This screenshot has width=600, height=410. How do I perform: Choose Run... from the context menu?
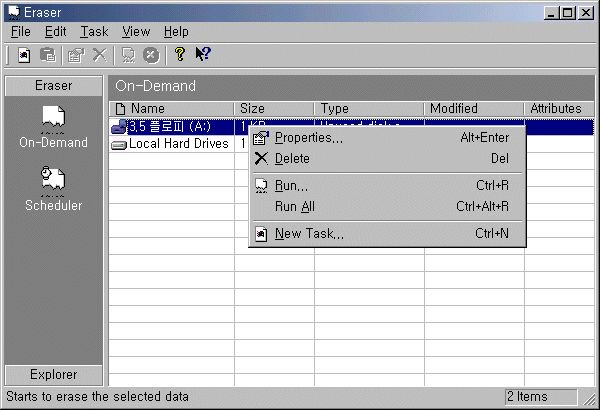pyautogui.click(x=387, y=186)
